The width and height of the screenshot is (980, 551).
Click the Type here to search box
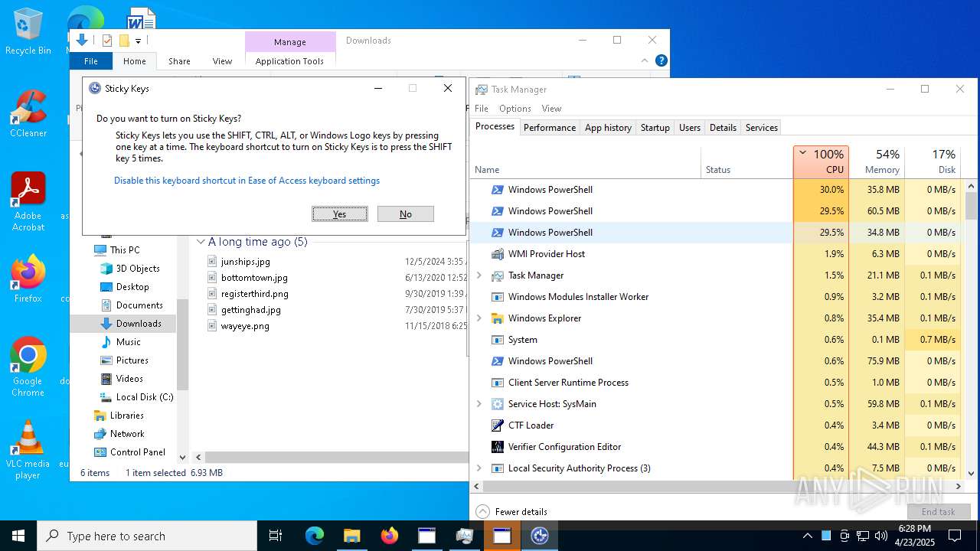147,536
